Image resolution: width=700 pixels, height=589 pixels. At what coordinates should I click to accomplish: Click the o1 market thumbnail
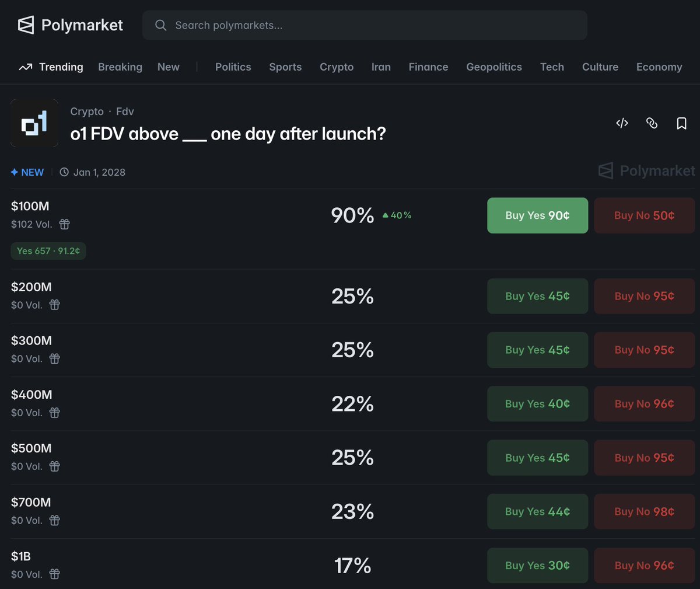tap(34, 123)
